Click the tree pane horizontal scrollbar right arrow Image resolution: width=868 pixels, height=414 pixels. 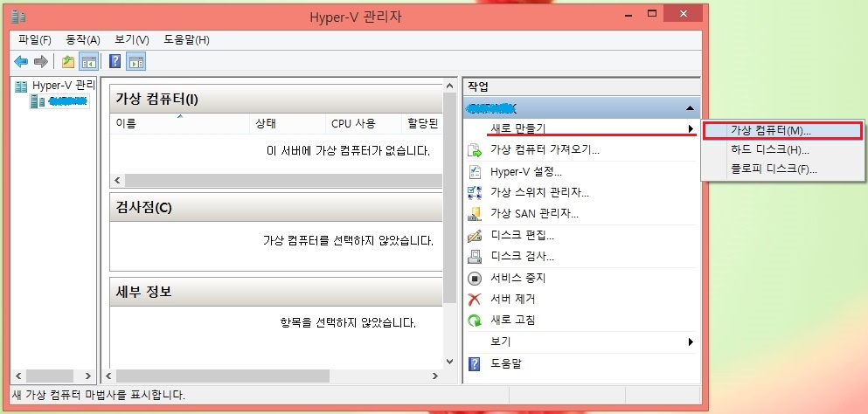(x=87, y=376)
